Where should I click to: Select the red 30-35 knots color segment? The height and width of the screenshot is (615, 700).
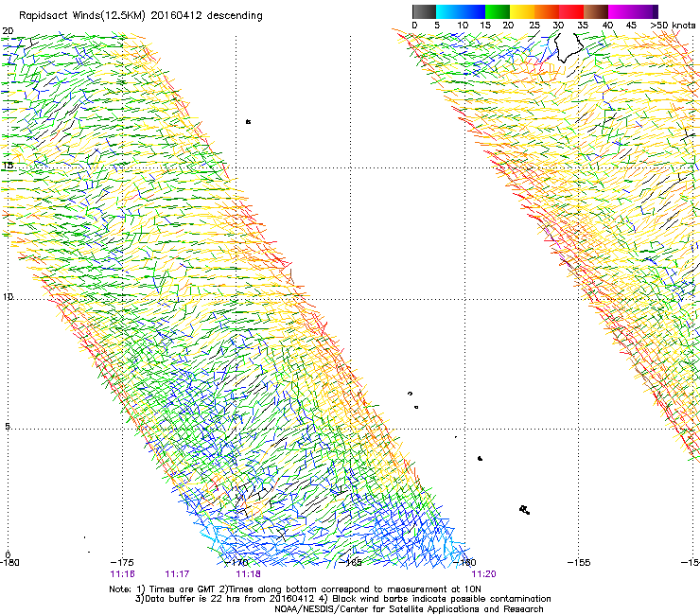(571, 11)
